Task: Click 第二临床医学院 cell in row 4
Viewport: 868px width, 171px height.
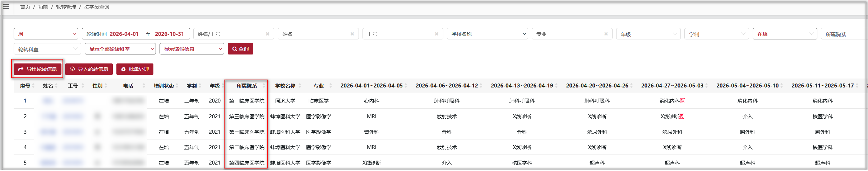Action: 247,147
